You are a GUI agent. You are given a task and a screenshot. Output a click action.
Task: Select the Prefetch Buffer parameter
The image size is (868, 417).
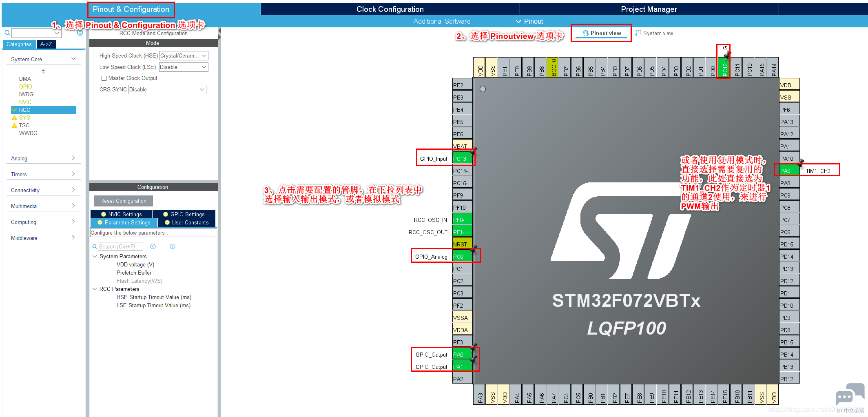pyautogui.click(x=134, y=273)
